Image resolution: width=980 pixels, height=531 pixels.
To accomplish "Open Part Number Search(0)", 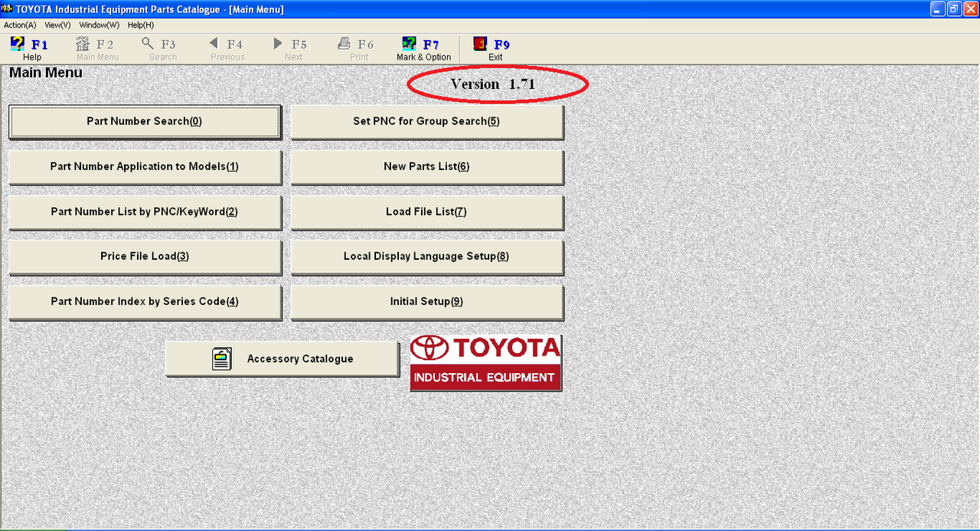I will (145, 122).
